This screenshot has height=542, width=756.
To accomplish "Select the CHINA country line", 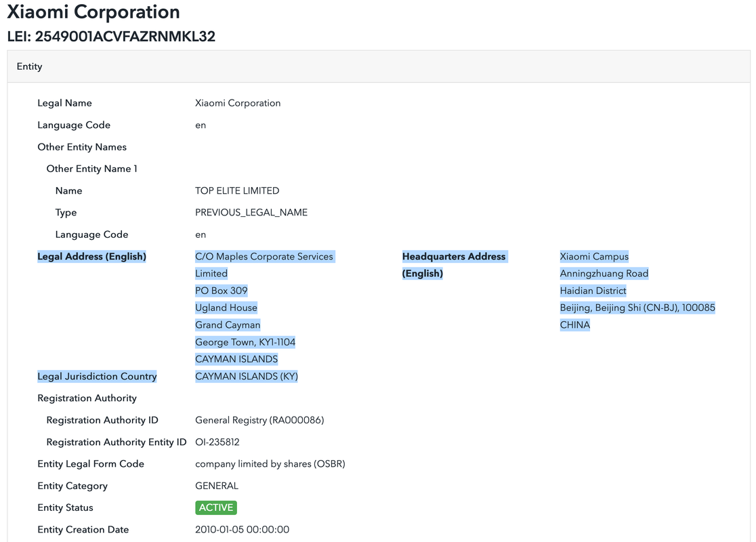I will tap(574, 325).
